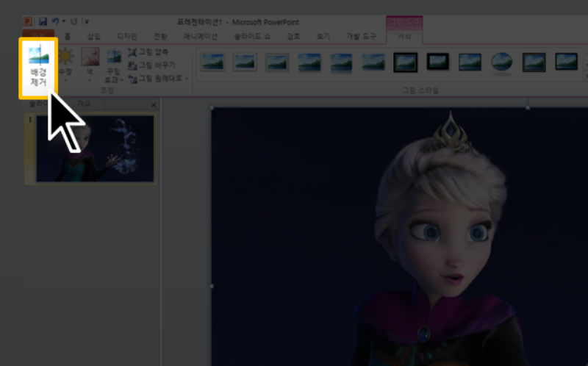Open Customize Quick Access Toolbar dropdown
The height and width of the screenshot is (366, 588).
point(87,22)
